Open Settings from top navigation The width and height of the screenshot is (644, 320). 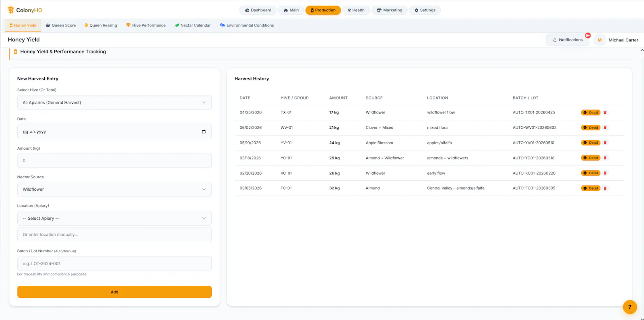tap(425, 10)
